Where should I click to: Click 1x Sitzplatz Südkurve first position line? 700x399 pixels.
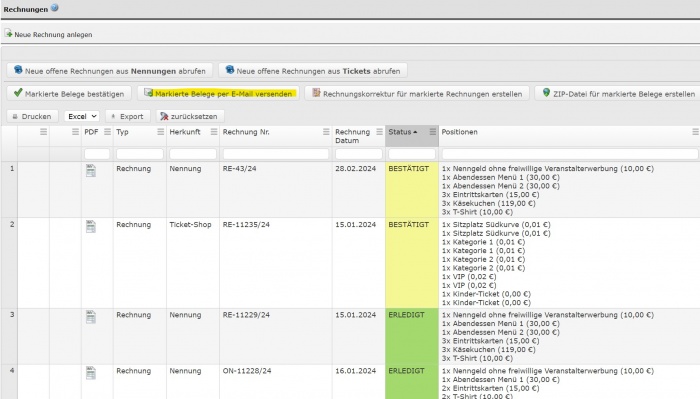[x=496, y=224]
